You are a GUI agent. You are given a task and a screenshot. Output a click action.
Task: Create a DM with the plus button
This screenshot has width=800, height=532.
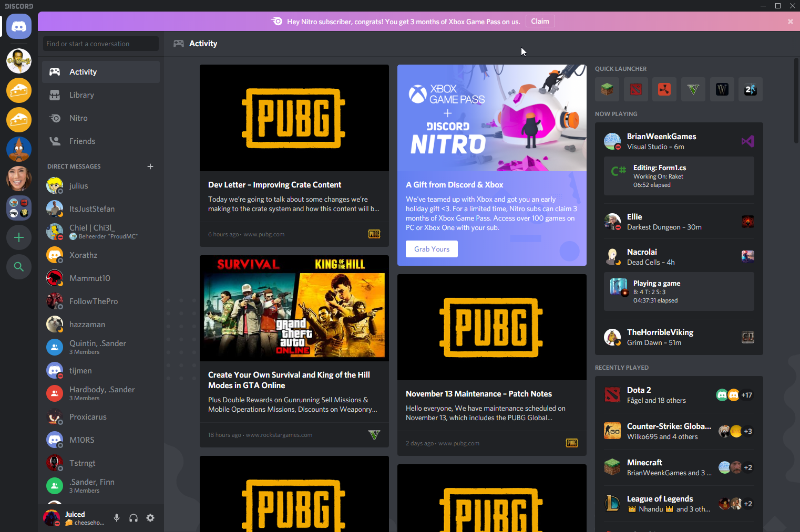tap(150, 166)
